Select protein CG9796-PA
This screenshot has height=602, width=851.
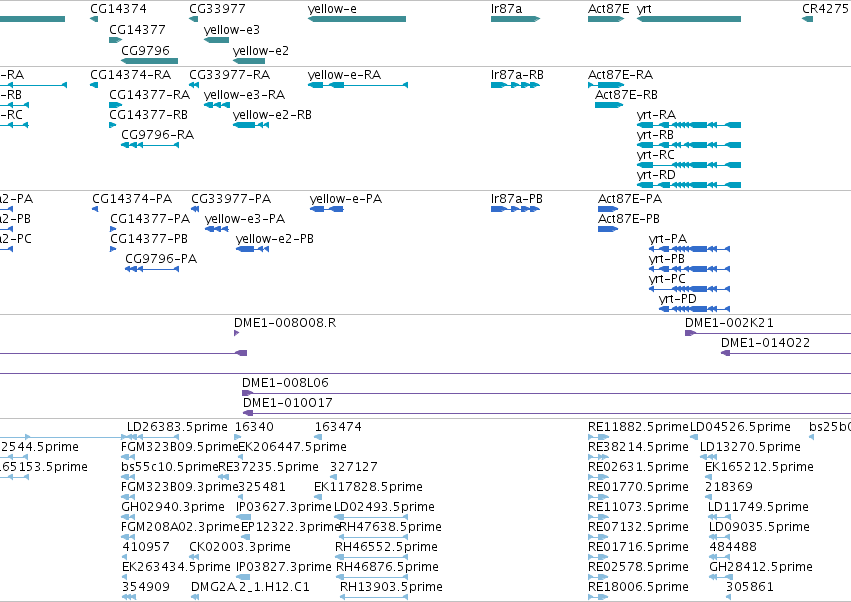click(161, 259)
